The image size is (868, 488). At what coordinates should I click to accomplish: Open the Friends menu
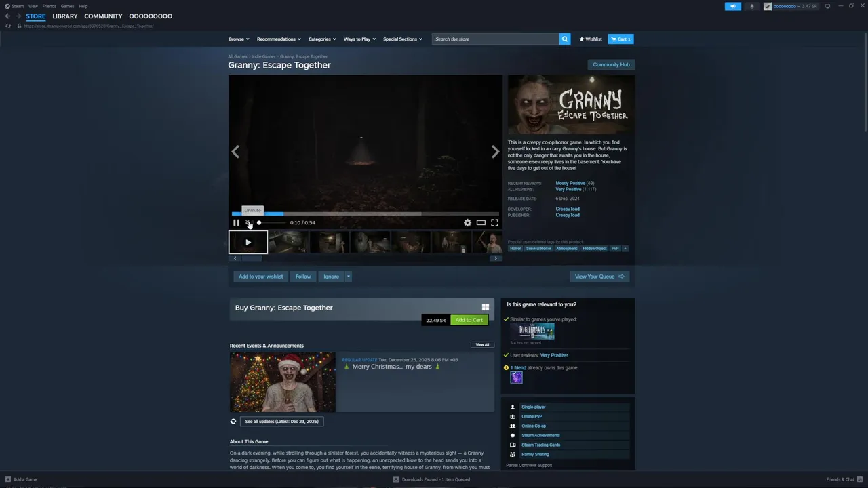click(x=50, y=6)
